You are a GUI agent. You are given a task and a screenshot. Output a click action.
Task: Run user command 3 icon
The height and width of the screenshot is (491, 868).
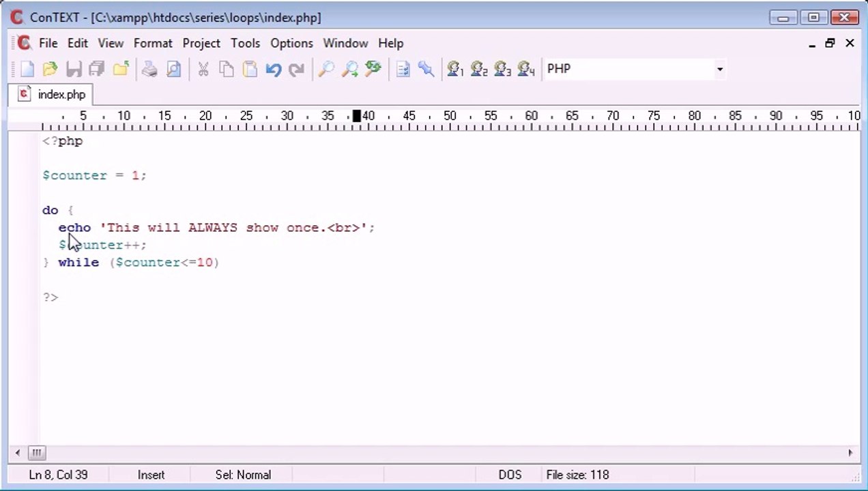tap(502, 69)
